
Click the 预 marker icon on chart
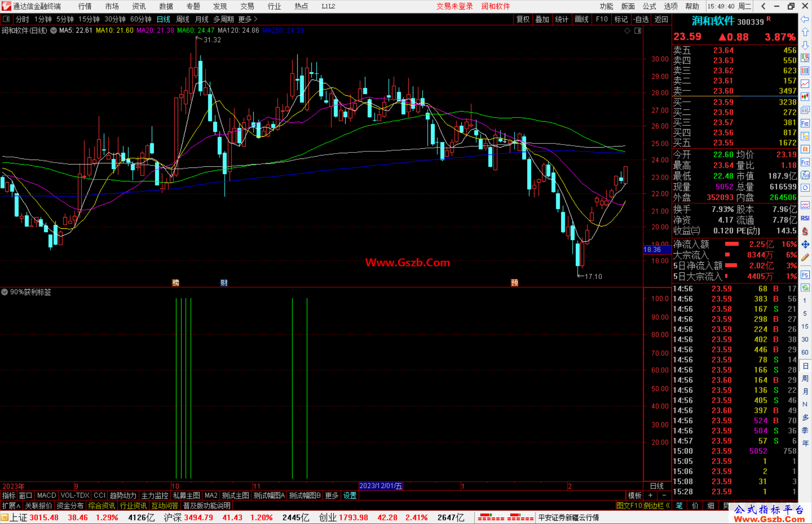click(x=515, y=282)
